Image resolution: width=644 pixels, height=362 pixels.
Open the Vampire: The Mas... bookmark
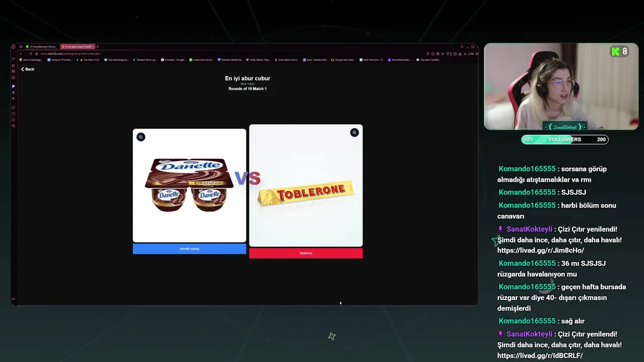point(59,60)
